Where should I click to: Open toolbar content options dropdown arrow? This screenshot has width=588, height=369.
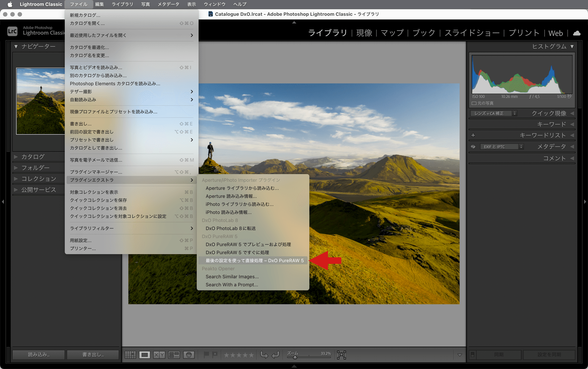[460, 355]
